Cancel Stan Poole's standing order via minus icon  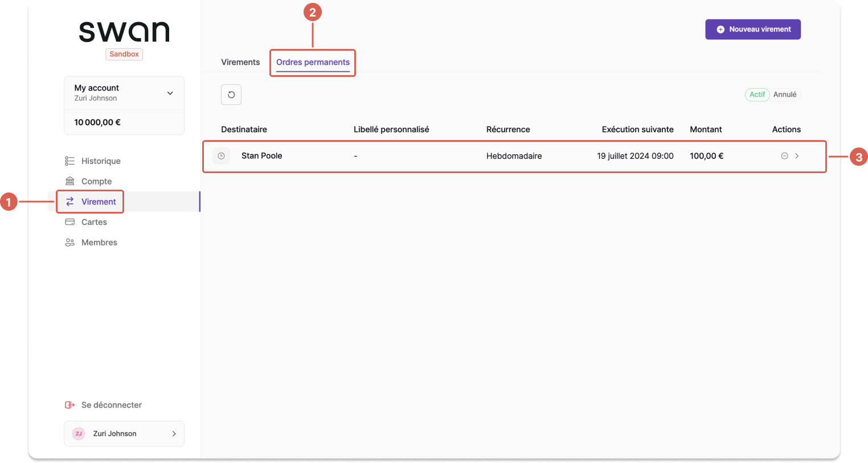[784, 156]
